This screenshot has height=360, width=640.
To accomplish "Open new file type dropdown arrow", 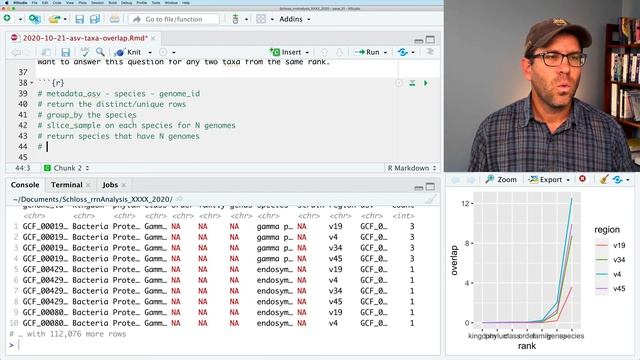I will [20, 19].
